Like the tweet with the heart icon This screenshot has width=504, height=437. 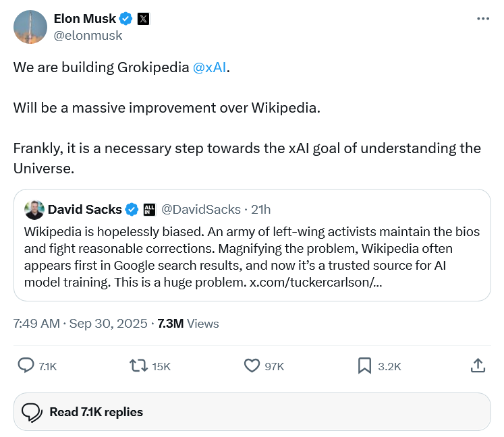252,366
